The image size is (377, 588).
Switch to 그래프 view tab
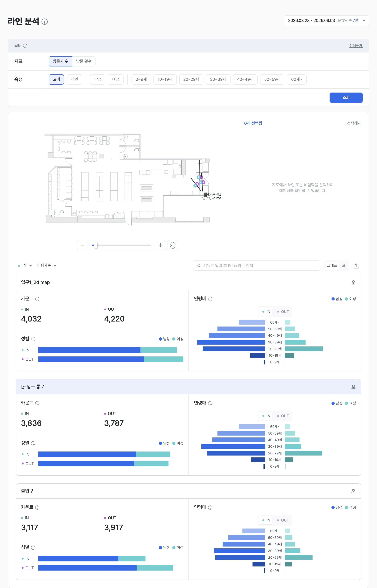332,266
